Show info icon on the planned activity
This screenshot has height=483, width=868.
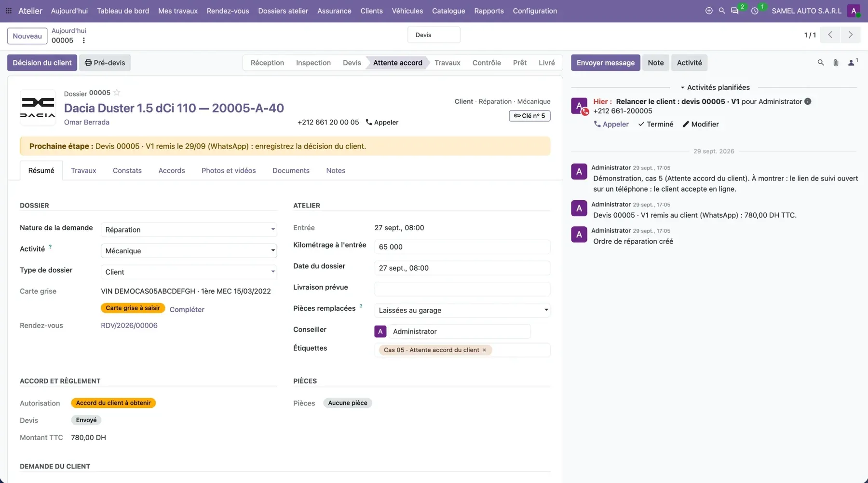point(808,101)
